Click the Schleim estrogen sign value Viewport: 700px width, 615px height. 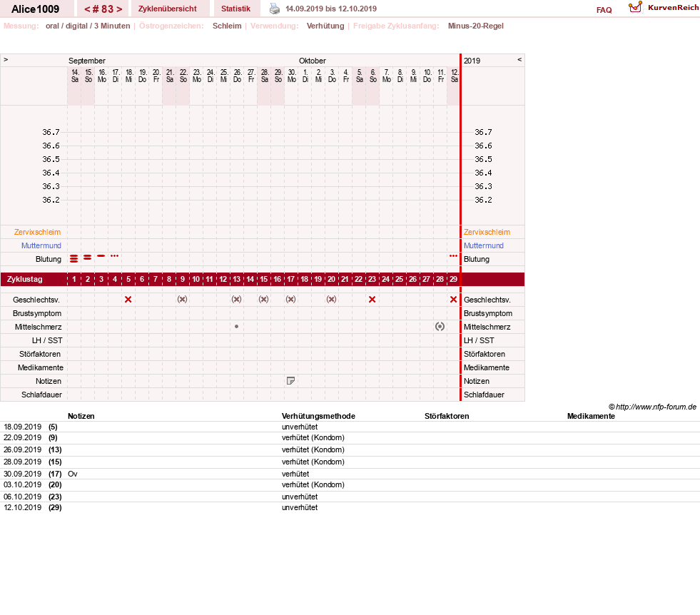[227, 26]
